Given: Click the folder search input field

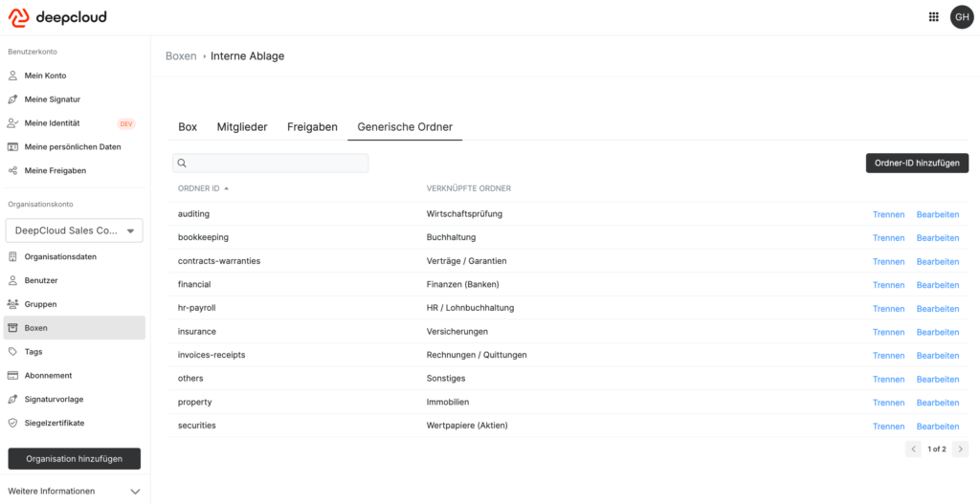Looking at the screenshot, I should [271, 164].
